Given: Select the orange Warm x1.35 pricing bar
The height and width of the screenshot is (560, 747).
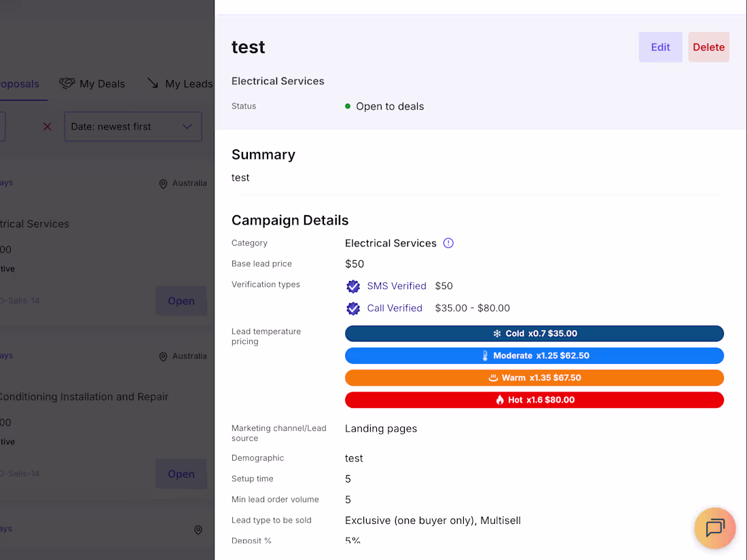Looking at the screenshot, I should [534, 378].
